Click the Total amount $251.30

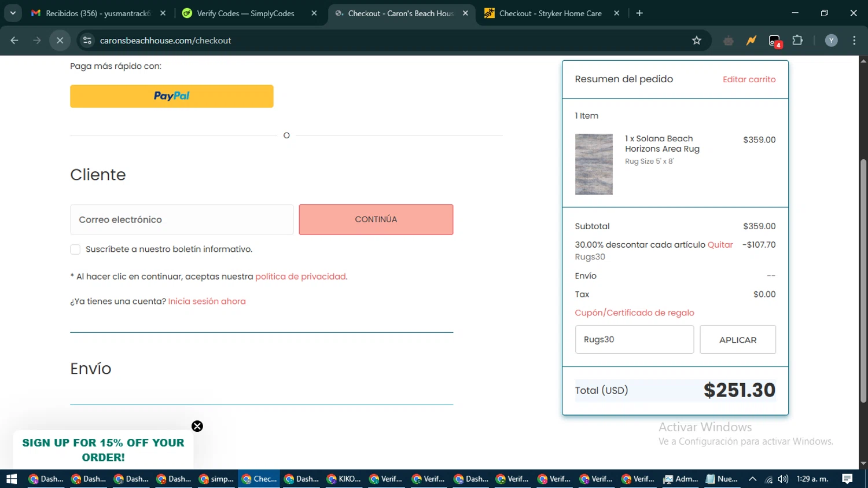[740, 390]
